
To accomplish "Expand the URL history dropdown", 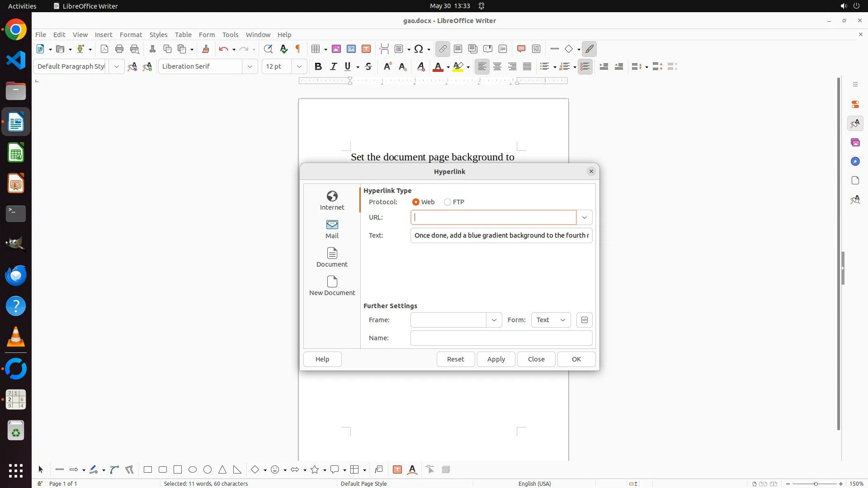I will (584, 217).
